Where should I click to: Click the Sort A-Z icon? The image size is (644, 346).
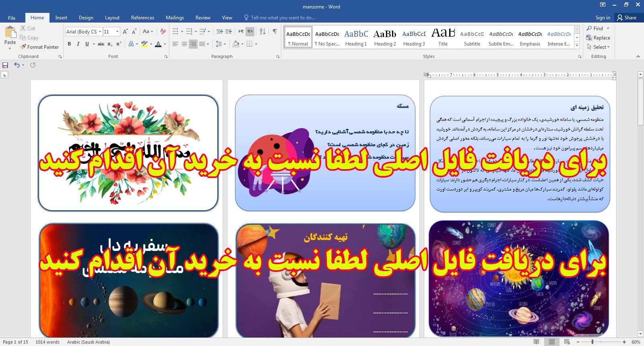click(x=262, y=31)
